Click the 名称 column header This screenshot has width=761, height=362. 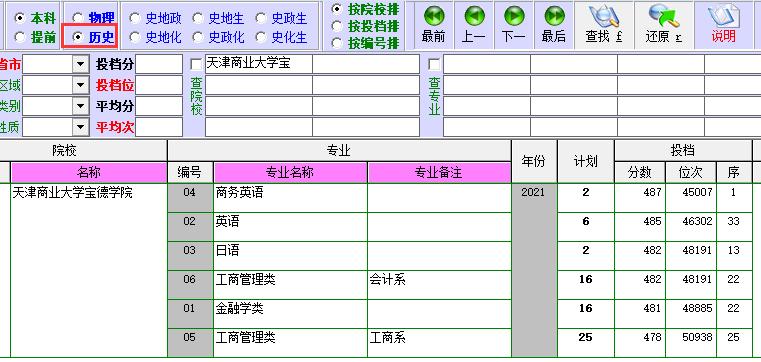[89, 173]
